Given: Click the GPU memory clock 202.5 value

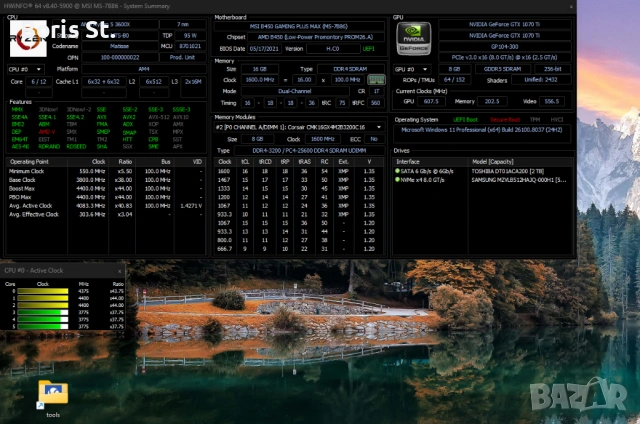Looking at the screenshot, I should [x=492, y=101].
